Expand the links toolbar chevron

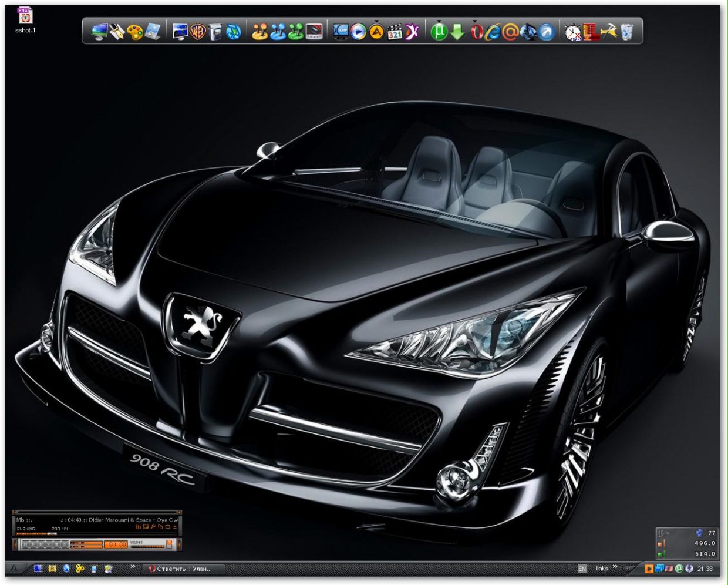(x=615, y=567)
